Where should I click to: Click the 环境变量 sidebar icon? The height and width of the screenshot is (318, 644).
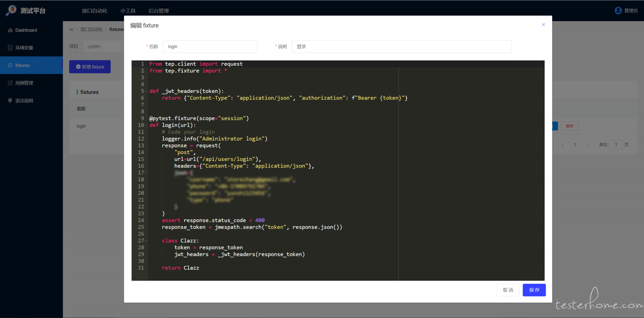(x=10, y=48)
